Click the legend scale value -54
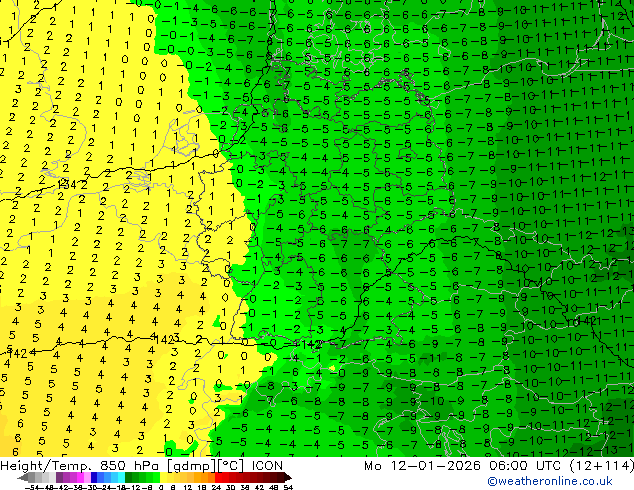Viewport: 634px width, 490px height. coord(34,487)
